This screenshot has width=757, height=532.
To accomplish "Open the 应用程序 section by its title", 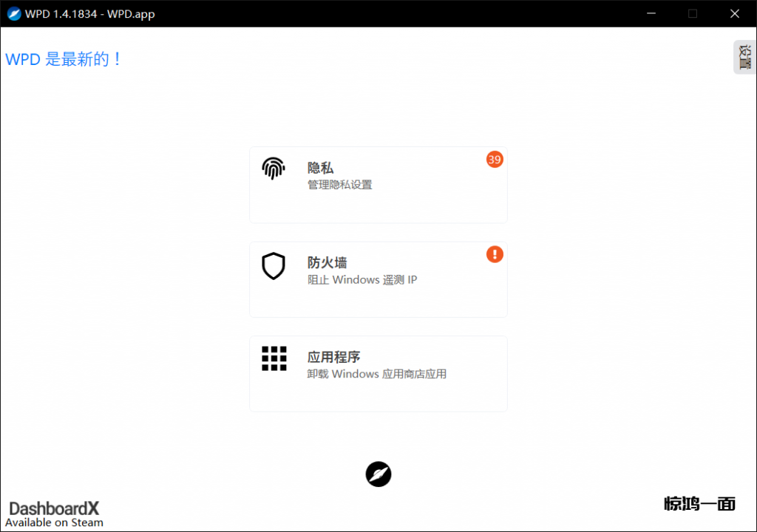I will [334, 357].
